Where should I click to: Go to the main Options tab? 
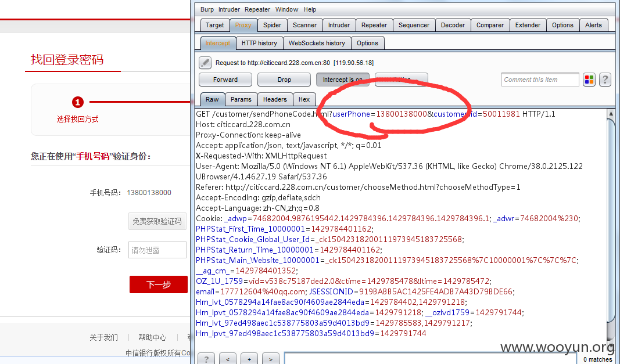(x=562, y=25)
